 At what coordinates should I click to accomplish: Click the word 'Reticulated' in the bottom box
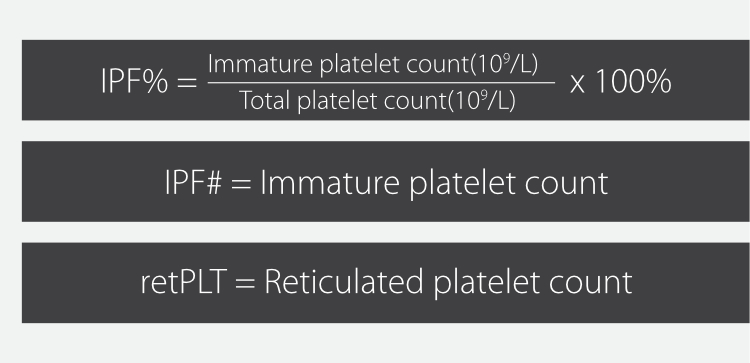pos(344,281)
